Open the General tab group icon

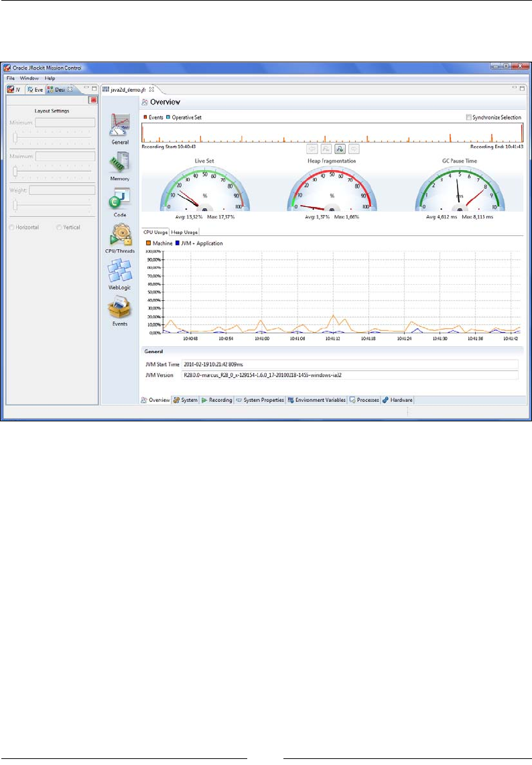coord(120,125)
